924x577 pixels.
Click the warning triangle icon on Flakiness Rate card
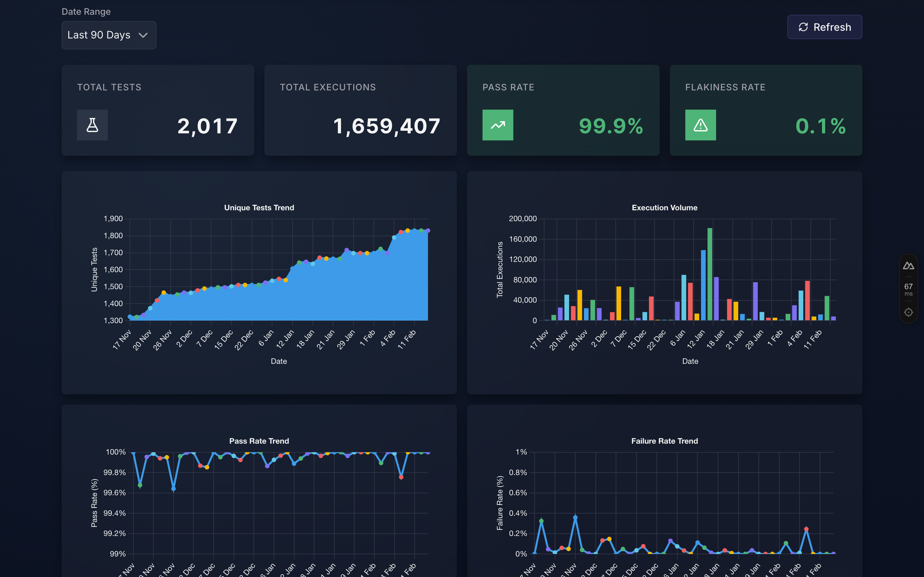point(701,125)
